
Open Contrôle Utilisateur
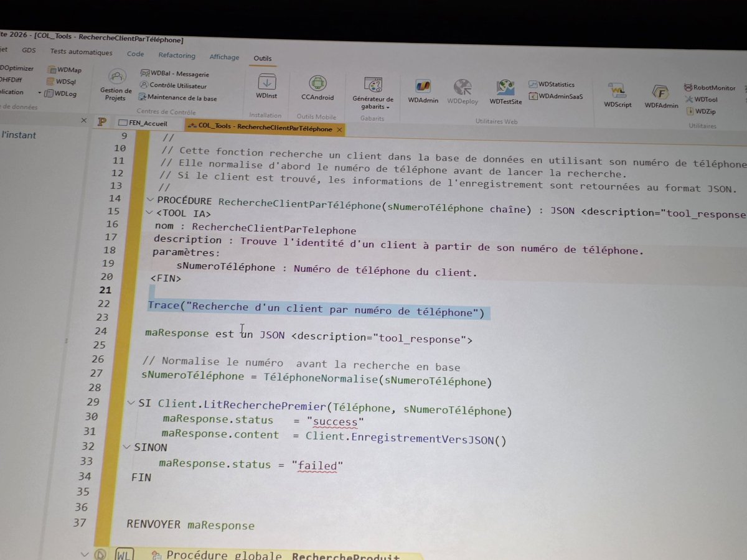pyautogui.click(x=173, y=86)
